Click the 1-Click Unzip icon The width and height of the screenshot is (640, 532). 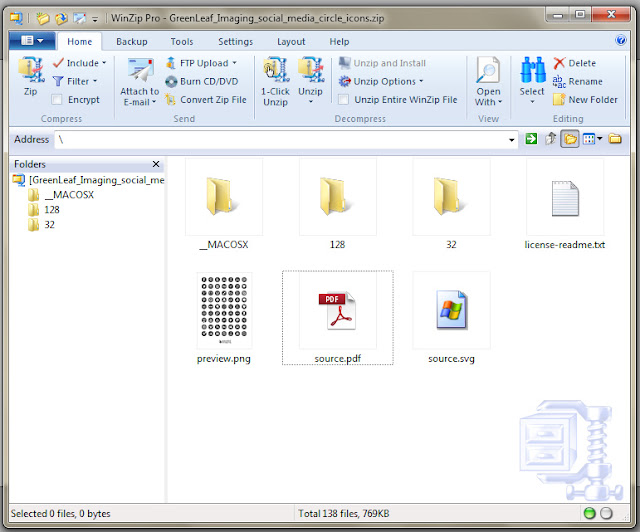276,70
